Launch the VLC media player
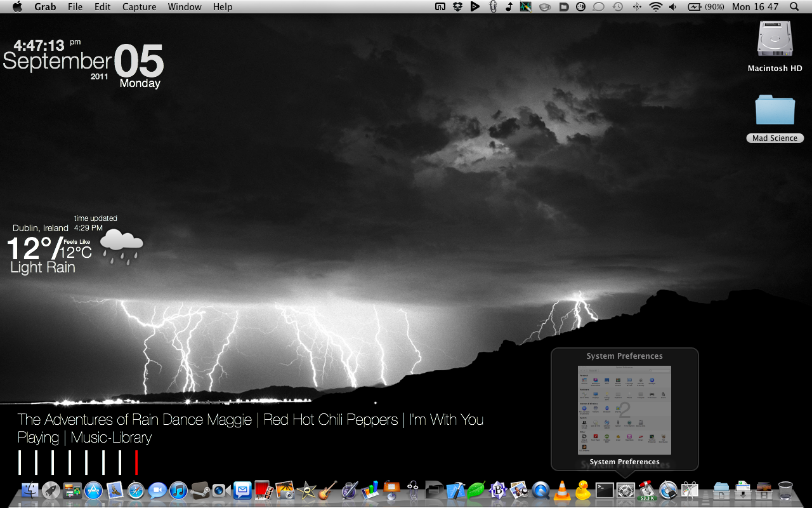 click(x=562, y=490)
